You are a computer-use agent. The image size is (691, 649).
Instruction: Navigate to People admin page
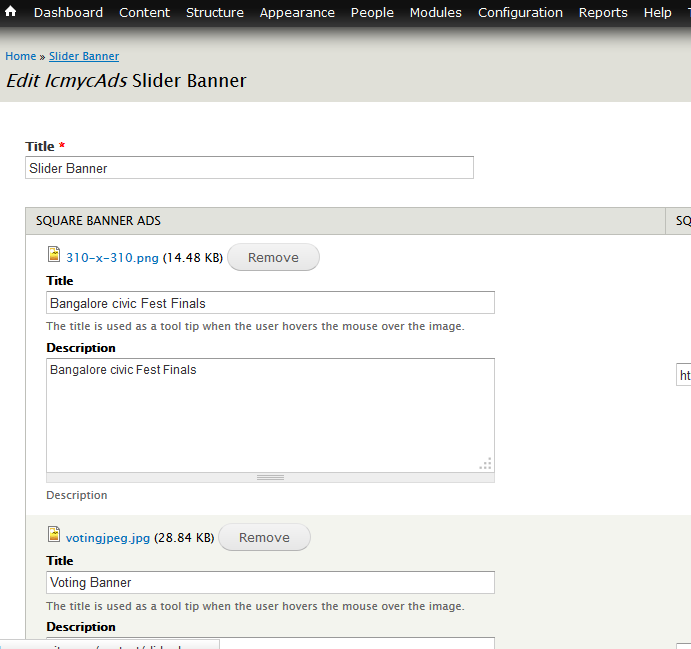pos(372,13)
